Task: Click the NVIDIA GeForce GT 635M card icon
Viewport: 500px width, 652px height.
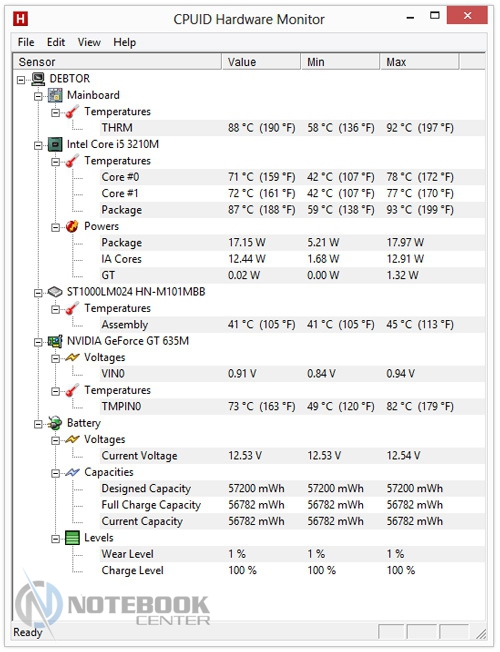Action: (55, 341)
